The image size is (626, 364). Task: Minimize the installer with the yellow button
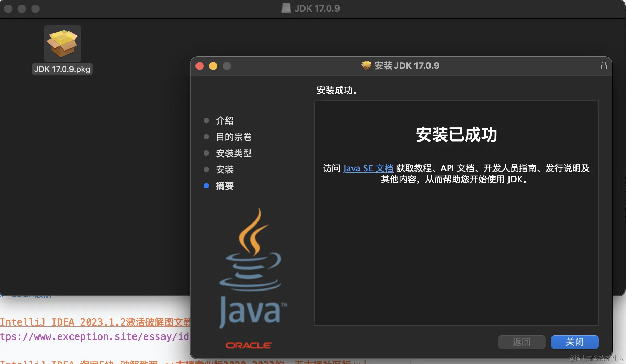coord(213,66)
